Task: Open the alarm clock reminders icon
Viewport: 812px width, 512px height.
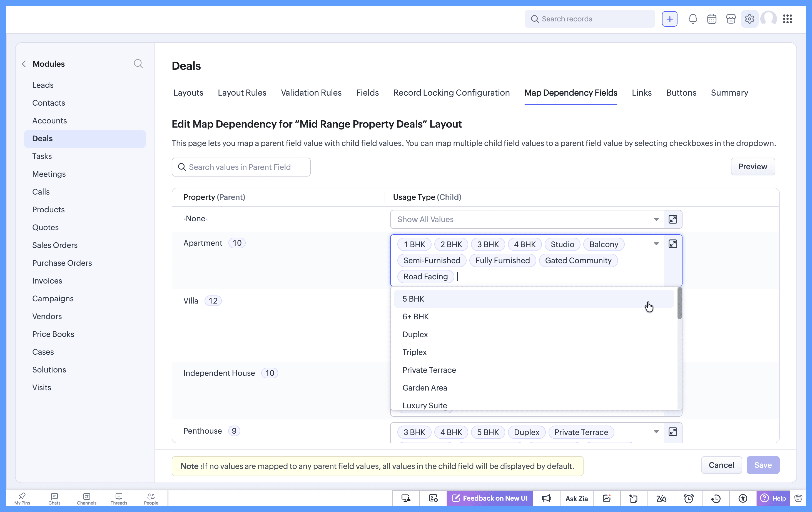Action: (688, 498)
